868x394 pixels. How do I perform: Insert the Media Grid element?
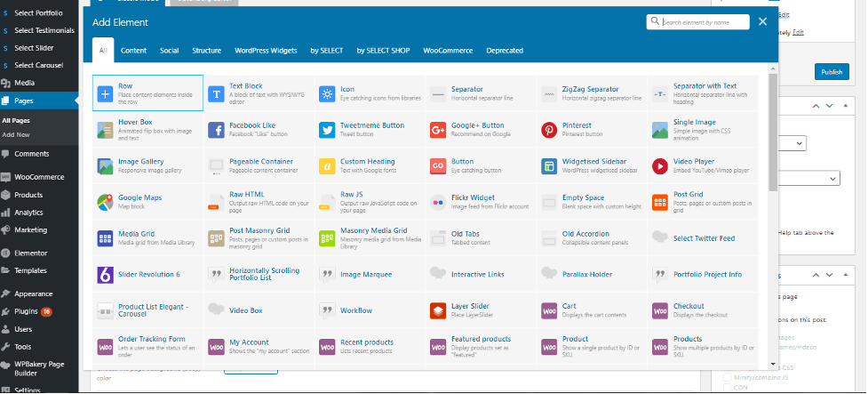point(147,237)
